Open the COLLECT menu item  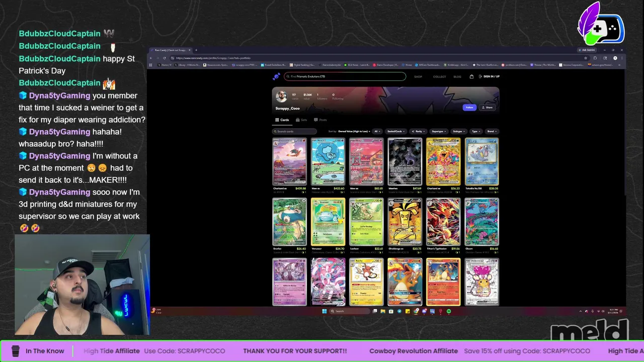coord(439,77)
